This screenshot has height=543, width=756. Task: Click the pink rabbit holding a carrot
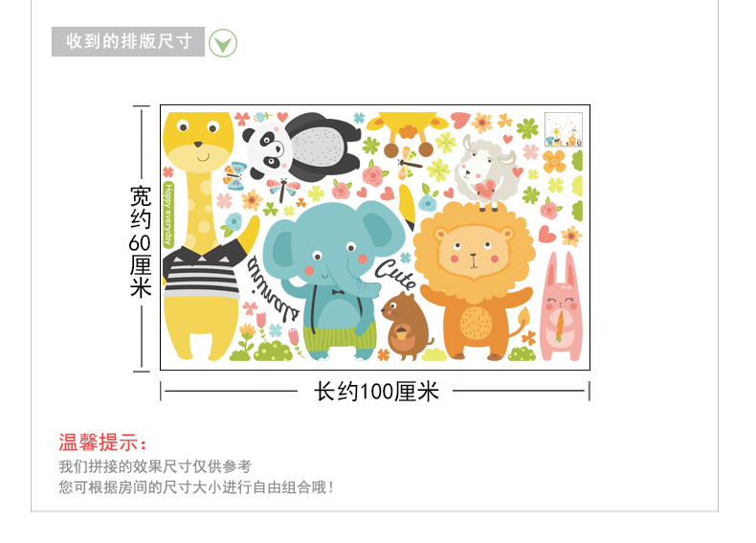(x=561, y=306)
